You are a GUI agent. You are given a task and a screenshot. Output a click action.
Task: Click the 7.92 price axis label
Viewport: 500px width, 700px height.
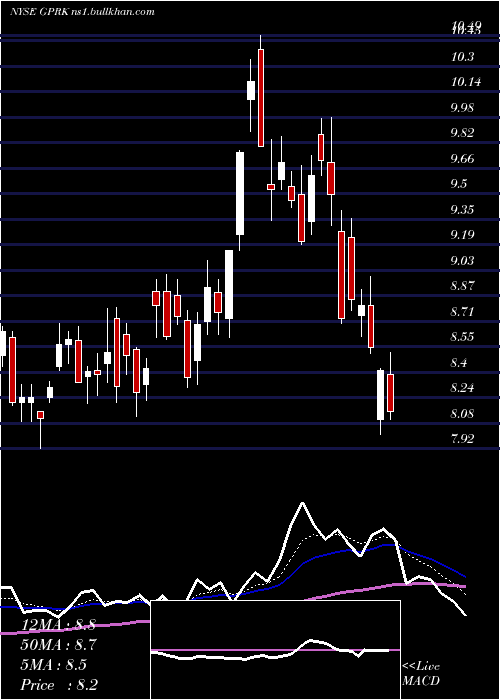tap(462, 439)
